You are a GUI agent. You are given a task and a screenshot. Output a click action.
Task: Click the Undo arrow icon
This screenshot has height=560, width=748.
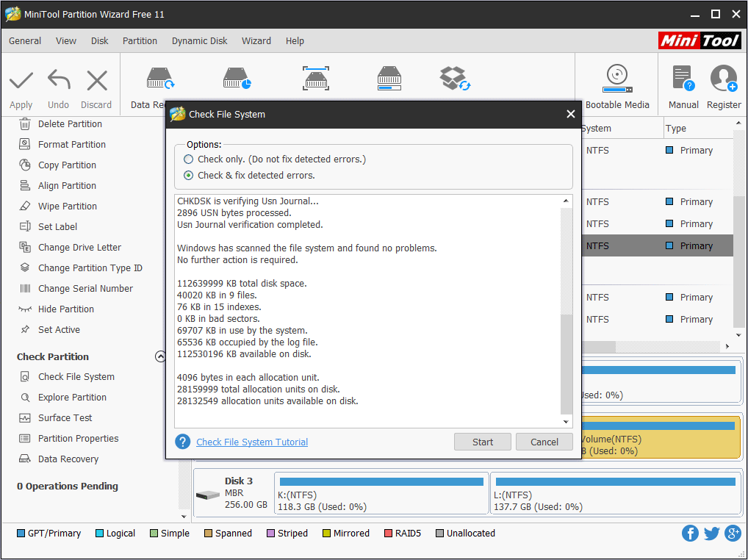59,79
